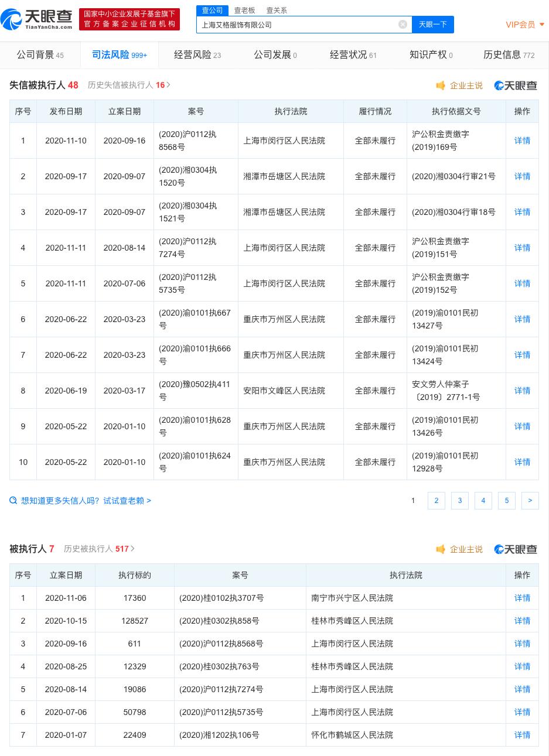
Task: Open the 公司背景 tab
Action: click(x=40, y=55)
